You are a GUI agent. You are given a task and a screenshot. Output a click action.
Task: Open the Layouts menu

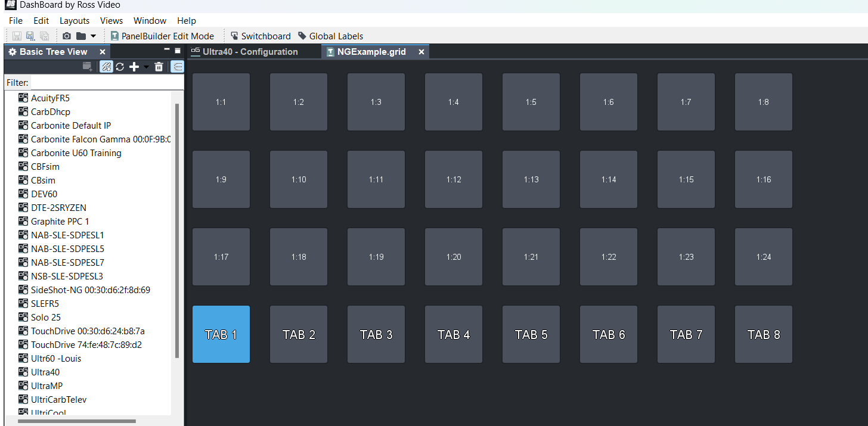75,20
